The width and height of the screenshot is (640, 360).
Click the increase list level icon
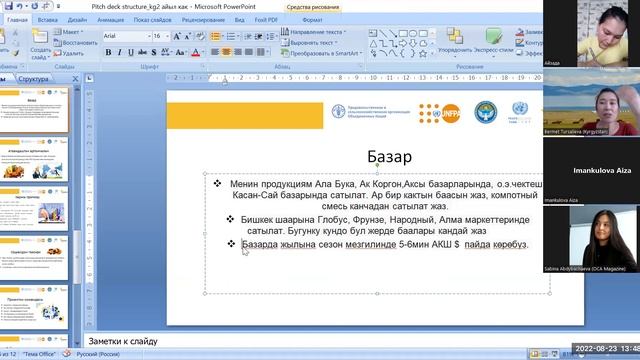pos(258,37)
